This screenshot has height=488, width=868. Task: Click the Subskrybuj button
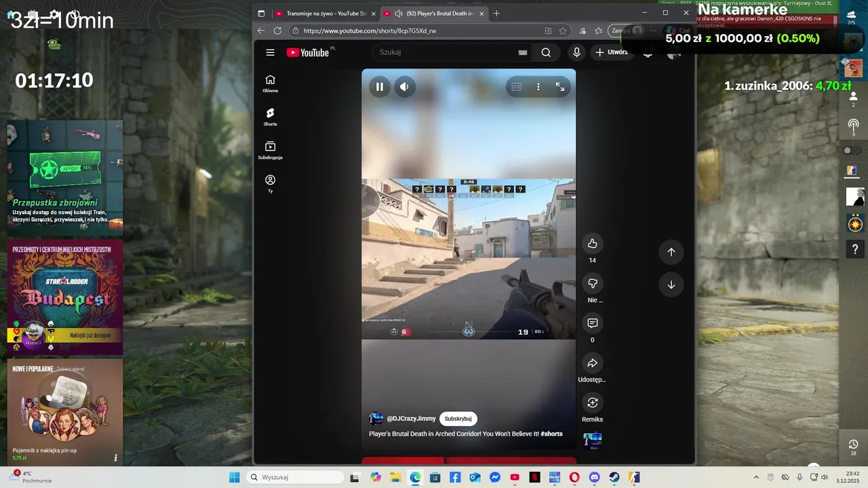458,419
